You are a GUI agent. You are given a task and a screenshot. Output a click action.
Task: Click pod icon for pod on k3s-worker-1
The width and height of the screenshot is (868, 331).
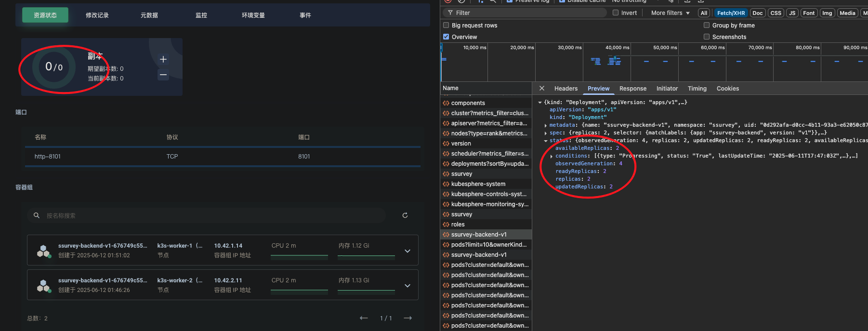[44, 251]
